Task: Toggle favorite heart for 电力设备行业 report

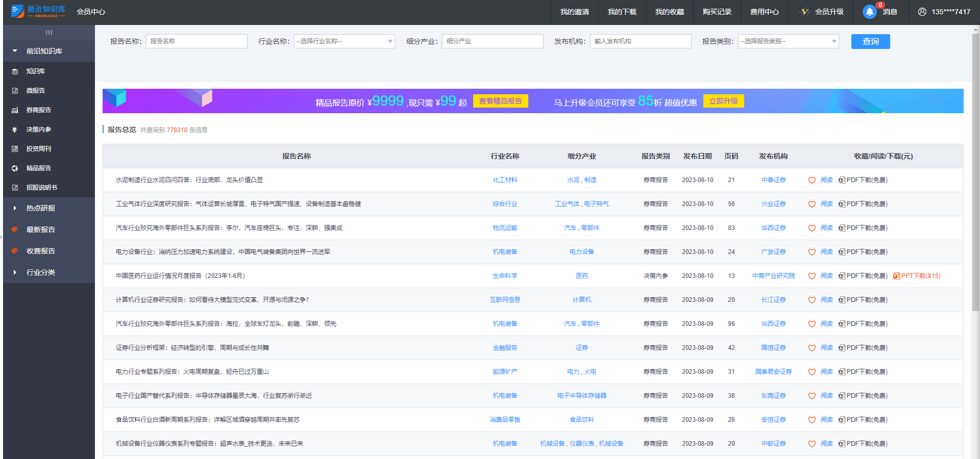Action: (x=812, y=252)
